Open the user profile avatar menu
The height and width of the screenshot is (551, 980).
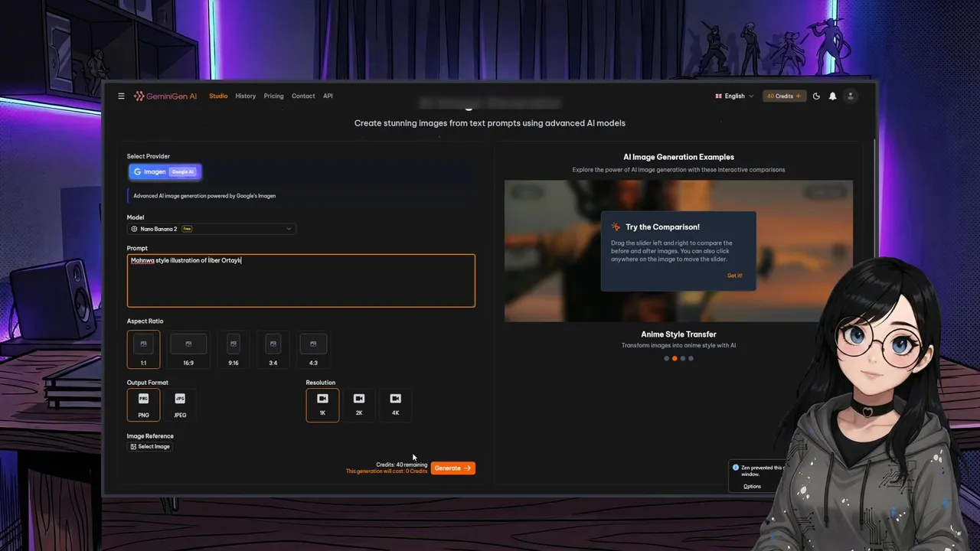pos(850,96)
